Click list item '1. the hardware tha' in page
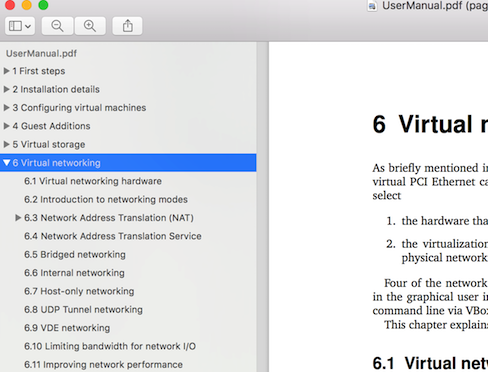 click(437, 221)
